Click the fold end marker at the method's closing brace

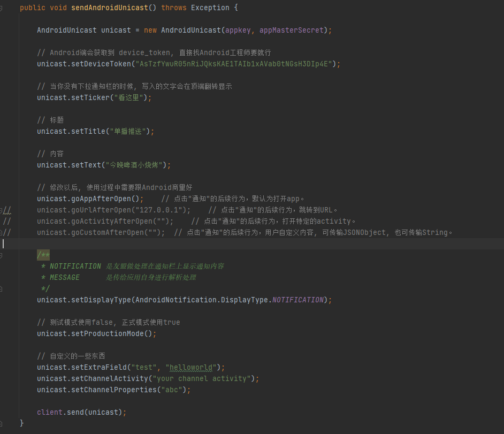coord(1,423)
